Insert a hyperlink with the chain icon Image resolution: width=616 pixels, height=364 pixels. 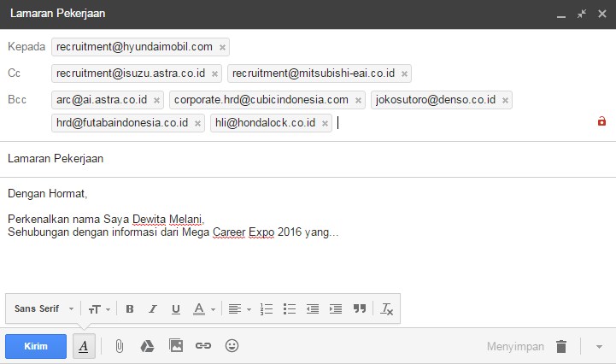(203, 346)
